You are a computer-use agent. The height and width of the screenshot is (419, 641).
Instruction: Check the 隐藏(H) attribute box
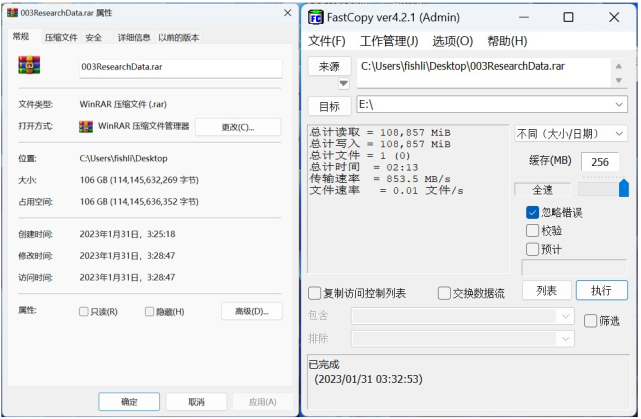pos(150,312)
